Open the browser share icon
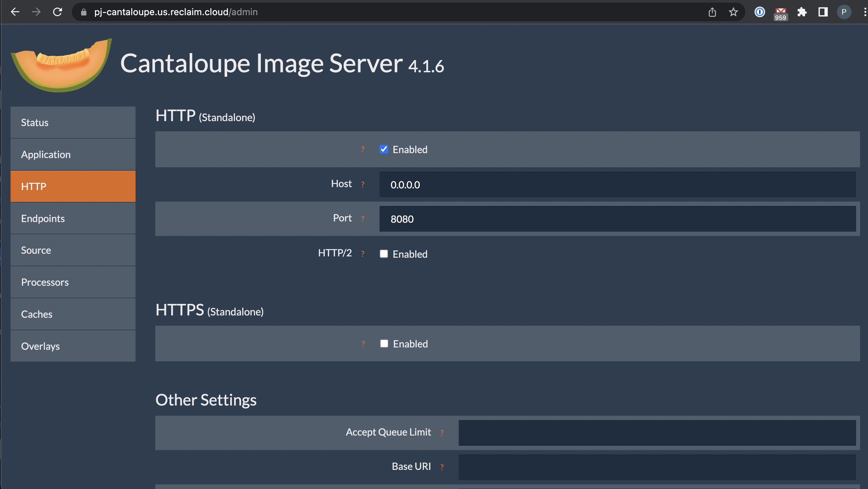This screenshot has height=489, width=868. click(x=712, y=12)
